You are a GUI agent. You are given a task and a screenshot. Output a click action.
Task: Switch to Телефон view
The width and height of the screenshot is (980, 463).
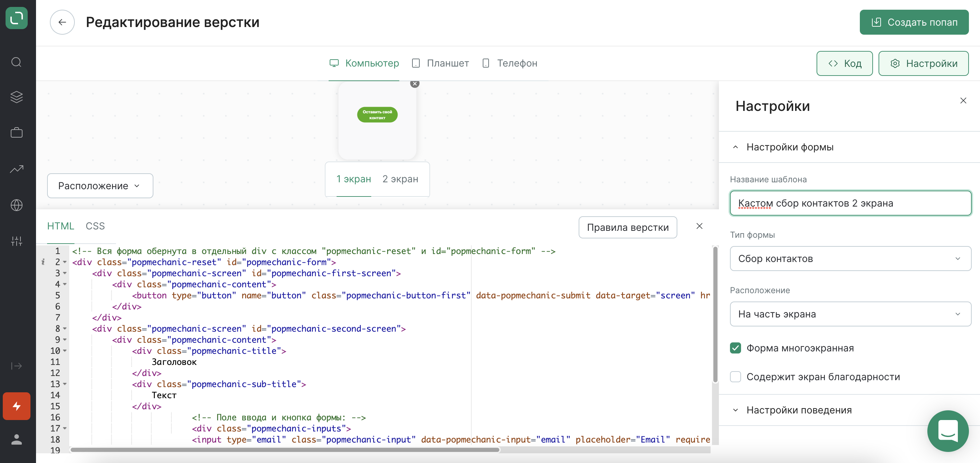click(x=510, y=63)
